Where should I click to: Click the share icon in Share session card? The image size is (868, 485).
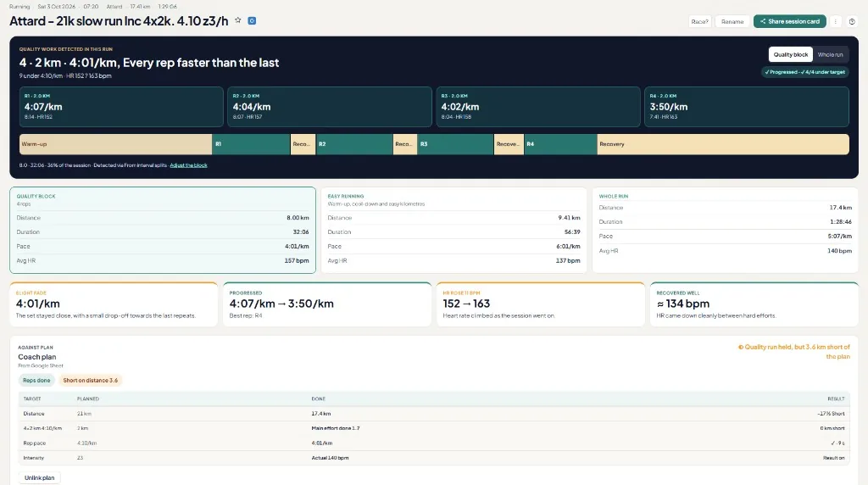pyautogui.click(x=763, y=21)
